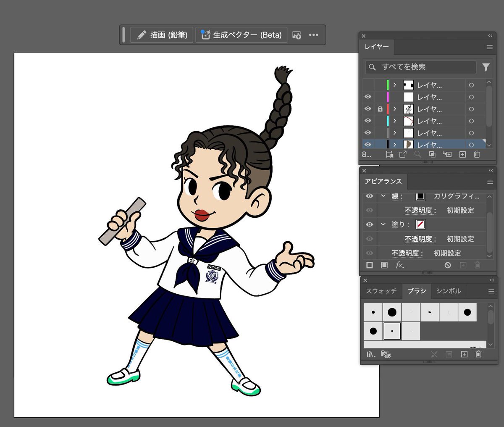
Task: Unlock the red-bar layer via its lock icon
Action: pos(380,109)
